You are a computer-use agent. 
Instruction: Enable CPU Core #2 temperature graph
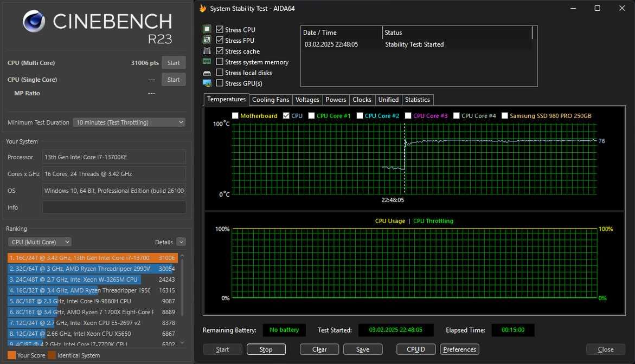click(360, 116)
